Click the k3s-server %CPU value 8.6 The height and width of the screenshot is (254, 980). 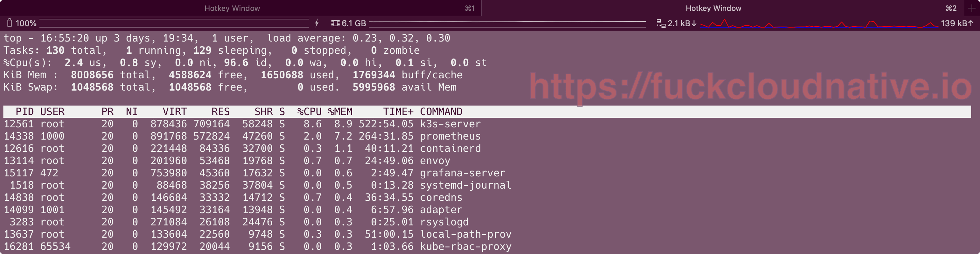click(312, 124)
